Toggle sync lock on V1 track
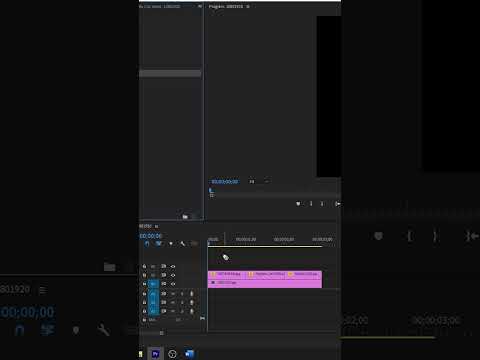The image size is (480, 360). coord(164,284)
